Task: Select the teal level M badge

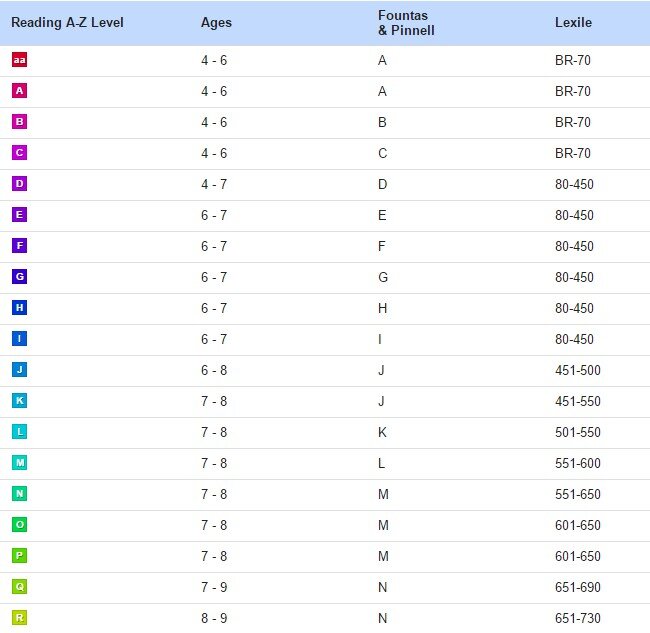Action: (19, 463)
